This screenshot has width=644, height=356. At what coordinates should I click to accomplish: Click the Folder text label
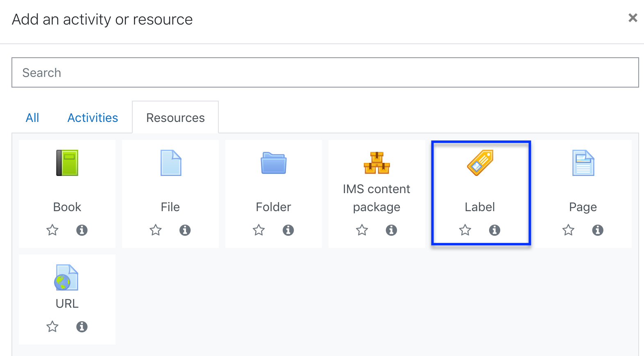(274, 207)
